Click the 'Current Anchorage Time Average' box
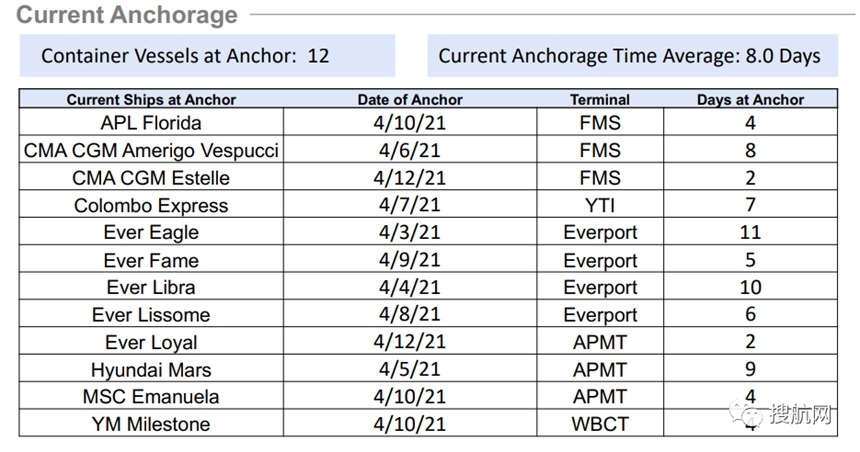The height and width of the screenshot is (452, 860). [633, 55]
